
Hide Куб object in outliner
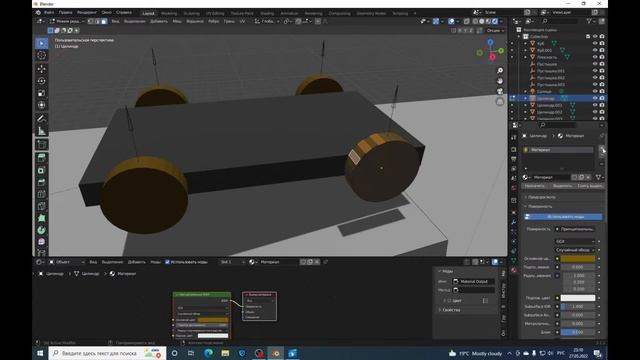(x=595, y=43)
